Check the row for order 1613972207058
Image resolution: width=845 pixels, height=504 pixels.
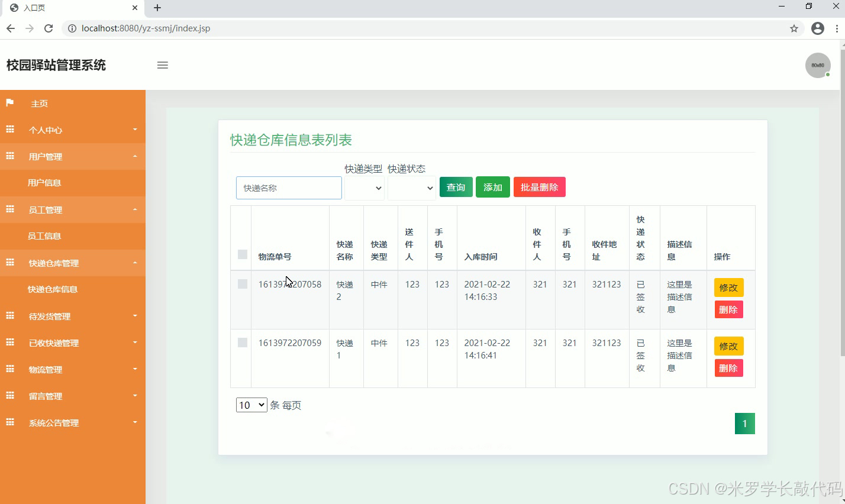coord(241,283)
